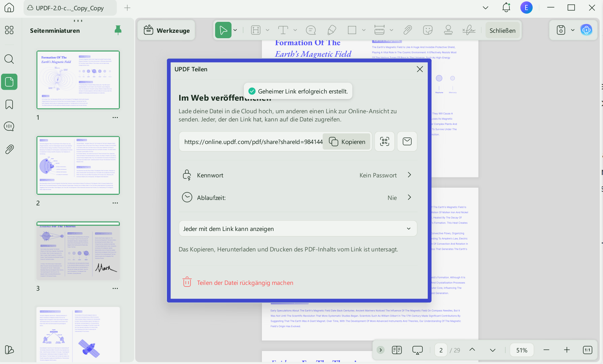Click the Schließen button in toolbar

(502, 30)
